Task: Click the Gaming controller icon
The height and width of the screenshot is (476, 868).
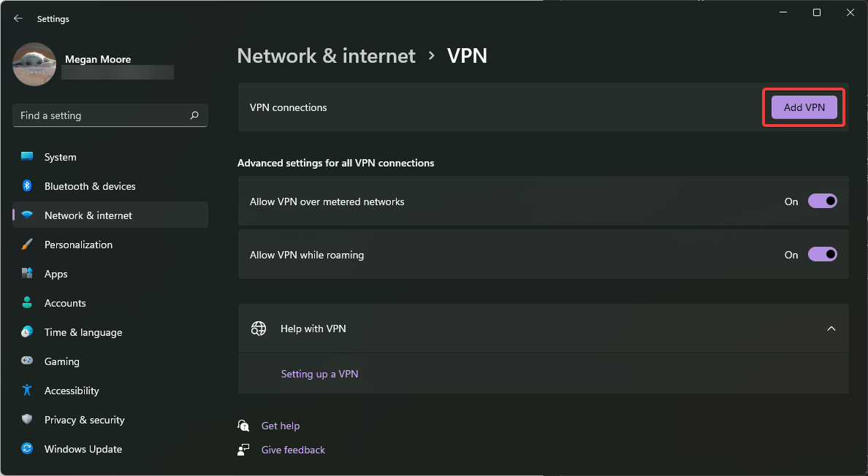Action: point(27,361)
